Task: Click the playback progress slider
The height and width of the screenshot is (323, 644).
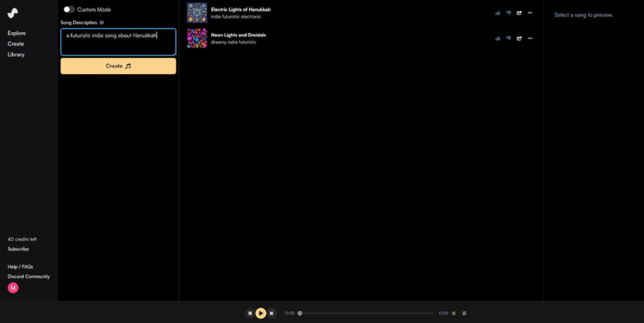Action: (366, 313)
